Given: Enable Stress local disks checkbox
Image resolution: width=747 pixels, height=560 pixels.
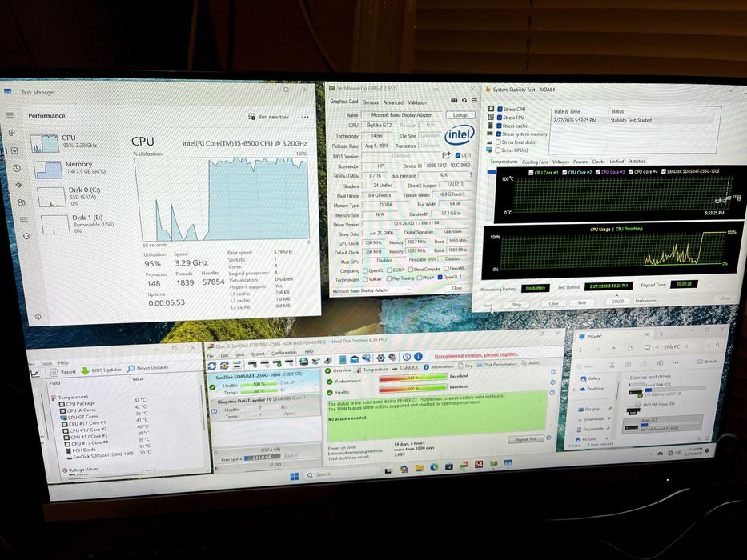Looking at the screenshot, I should (x=498, y=142).
